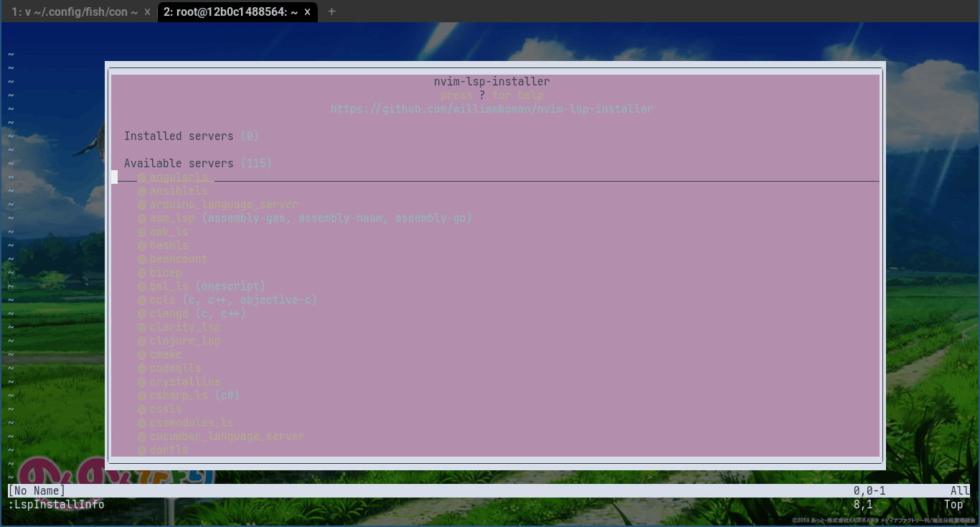Click the bashls server icon
The height and width of the screenshot is (527, 980).
tap(142, 246)
